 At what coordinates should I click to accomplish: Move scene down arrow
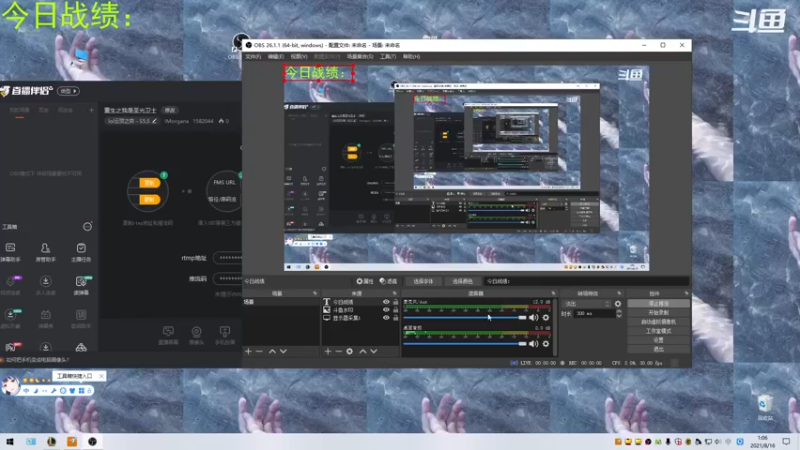pos(283,352)
